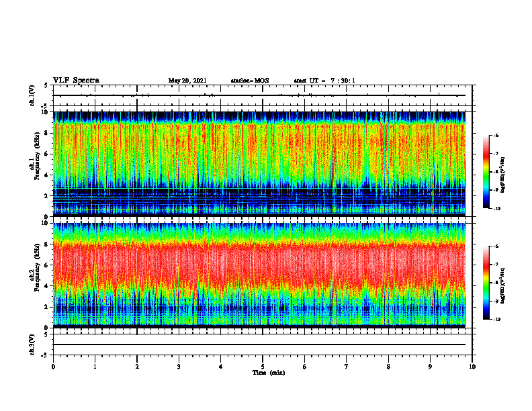Viewport: 532px width, 411px height.
Task: Click the "10" kHz tick on the ch.2 frequency axis
Action: pyautogui.click(x=46, y=223)
